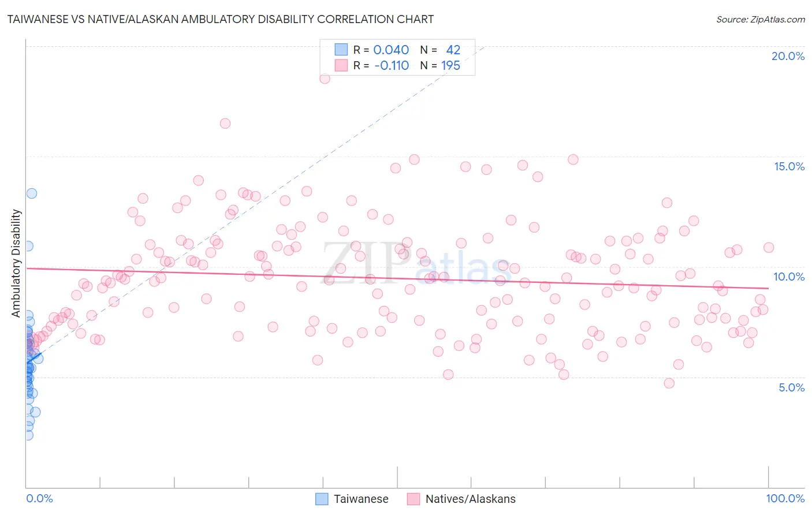Select the pink Natives/Alaskans legend swatch at bottom

tap(413, 499)
